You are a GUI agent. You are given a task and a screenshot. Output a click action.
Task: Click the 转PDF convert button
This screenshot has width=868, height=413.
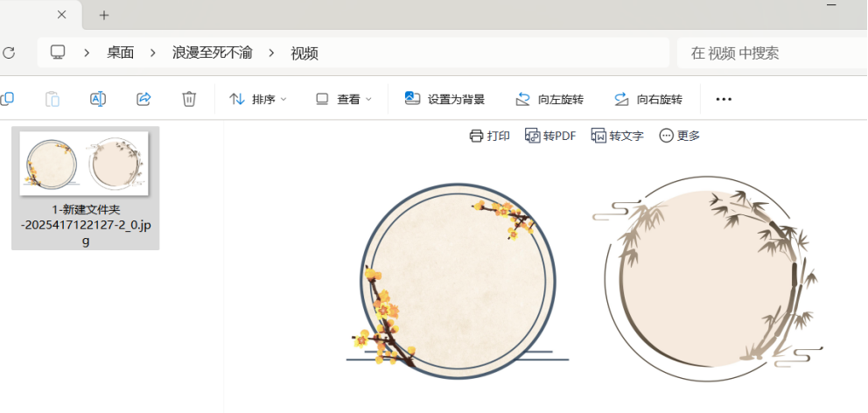pyautogui.click(x=550, y=136)
